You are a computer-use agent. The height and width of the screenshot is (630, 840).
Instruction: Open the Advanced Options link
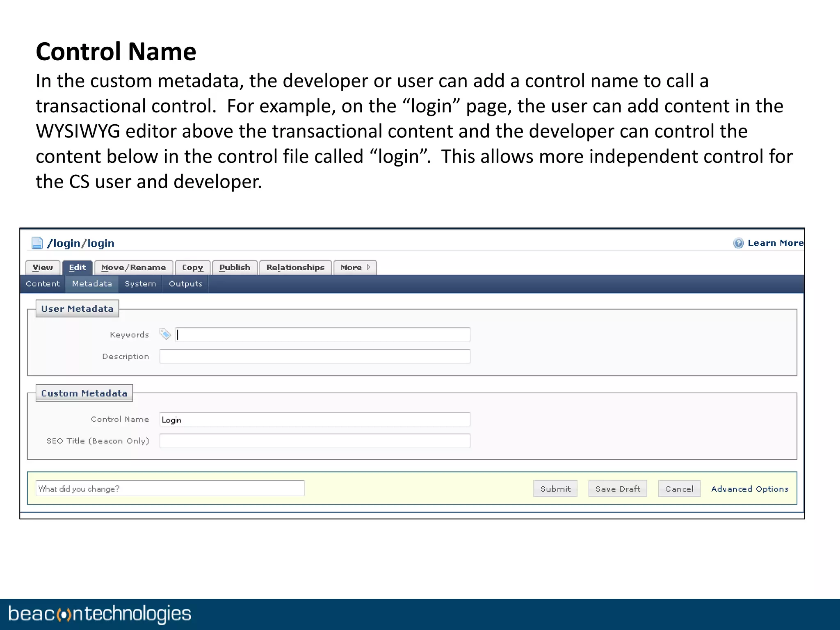[x=750, y=489]
